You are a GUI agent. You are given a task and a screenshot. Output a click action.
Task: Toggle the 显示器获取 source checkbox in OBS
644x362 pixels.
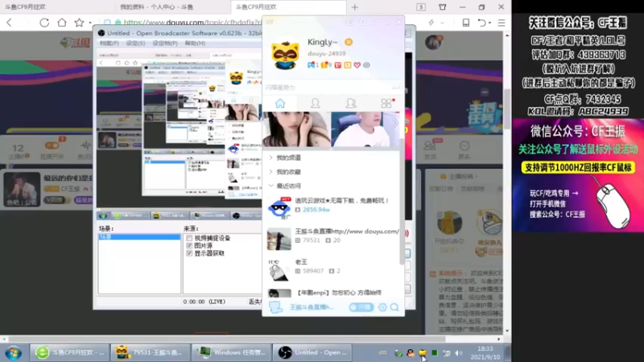189,253
